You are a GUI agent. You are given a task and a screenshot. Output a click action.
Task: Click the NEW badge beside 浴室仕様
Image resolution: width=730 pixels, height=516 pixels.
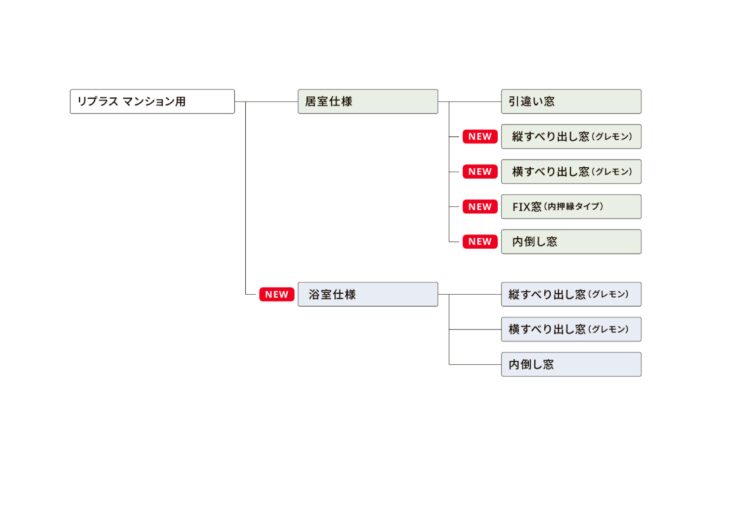pos(276,294)
